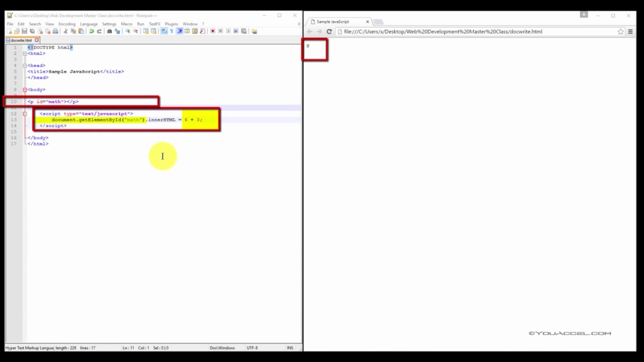Zoom out using the toolbar magnifier

pos(135,31)
